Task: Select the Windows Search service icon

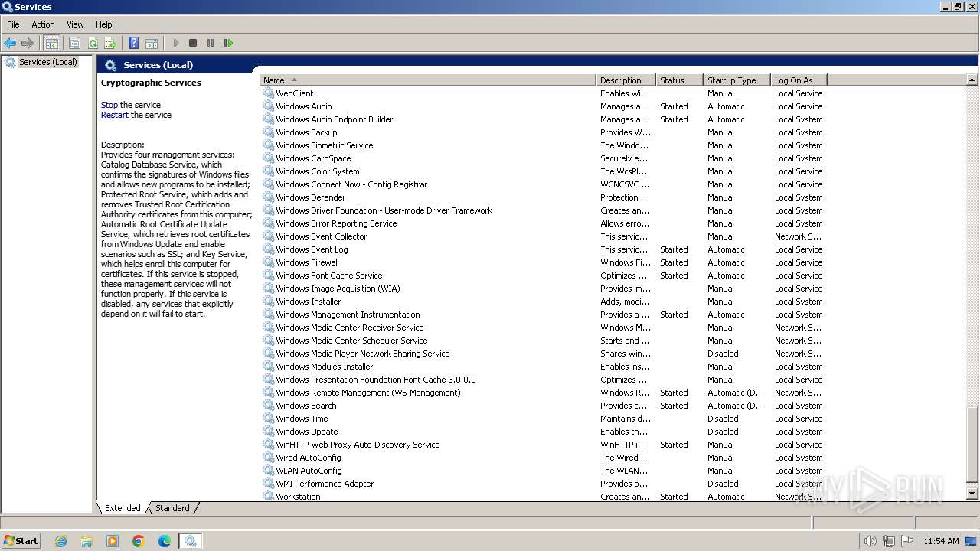Action: click(269, 406)
